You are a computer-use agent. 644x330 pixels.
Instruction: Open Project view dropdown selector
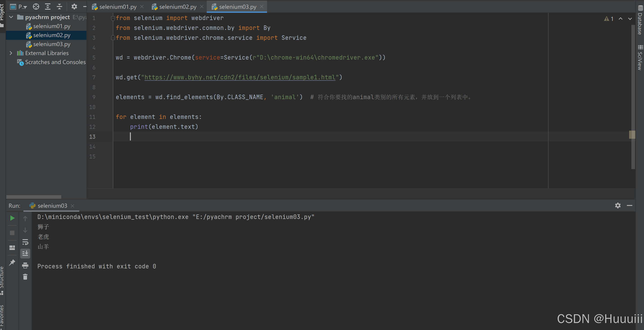point(22,7)
